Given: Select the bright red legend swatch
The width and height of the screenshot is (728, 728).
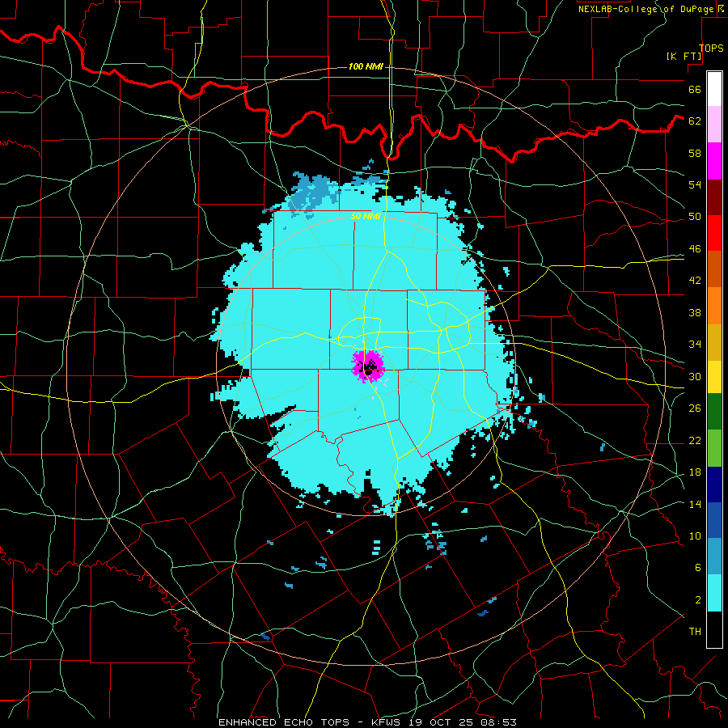Looking at the screenshot, I should [714, 233].
